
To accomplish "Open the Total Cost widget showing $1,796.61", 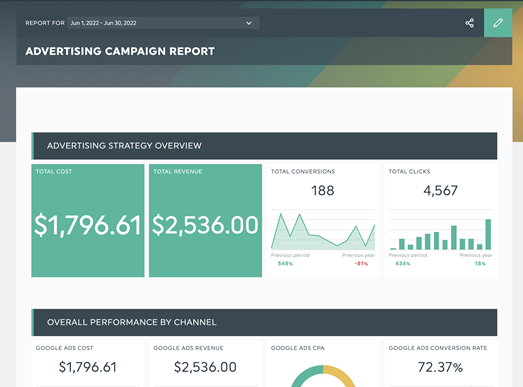I will point(88,221).
